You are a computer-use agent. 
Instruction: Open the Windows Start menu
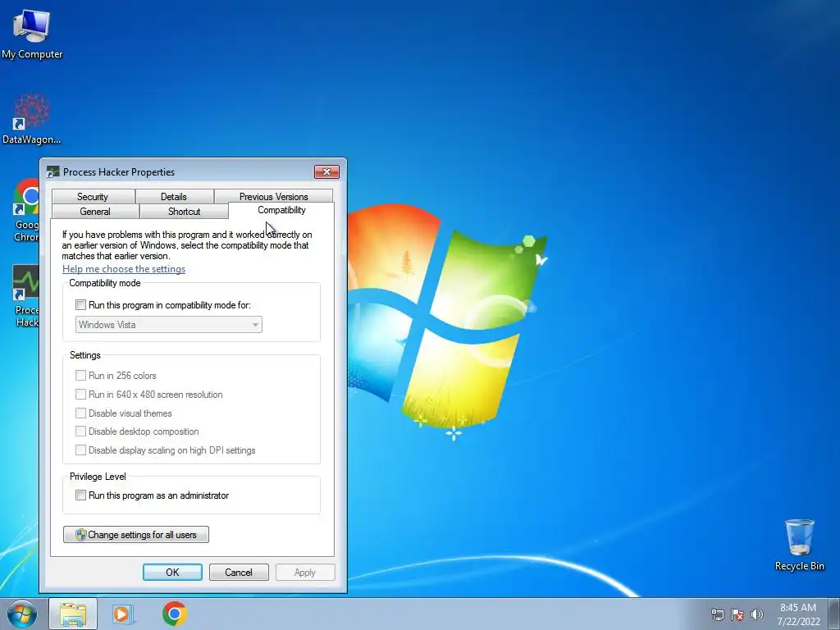click(x=22, y=614)
